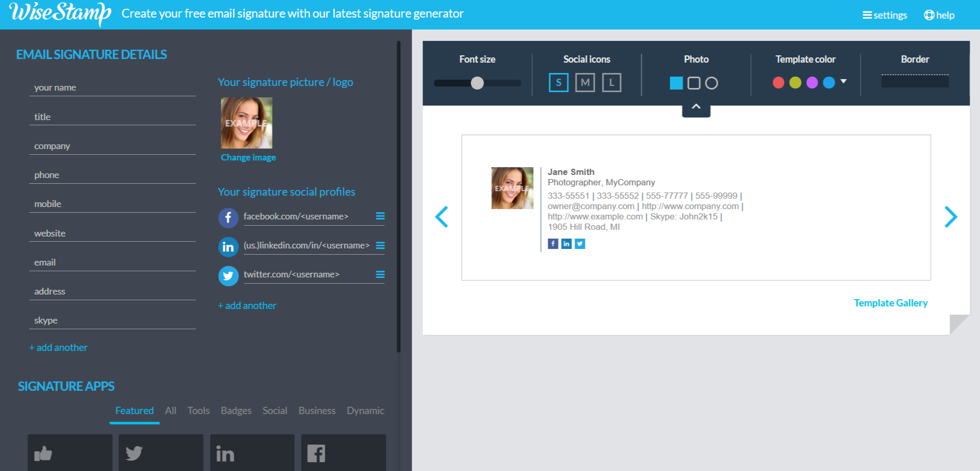Set social icons size to large (L)
Screen dimensions: 980x471
click(612, 82)
